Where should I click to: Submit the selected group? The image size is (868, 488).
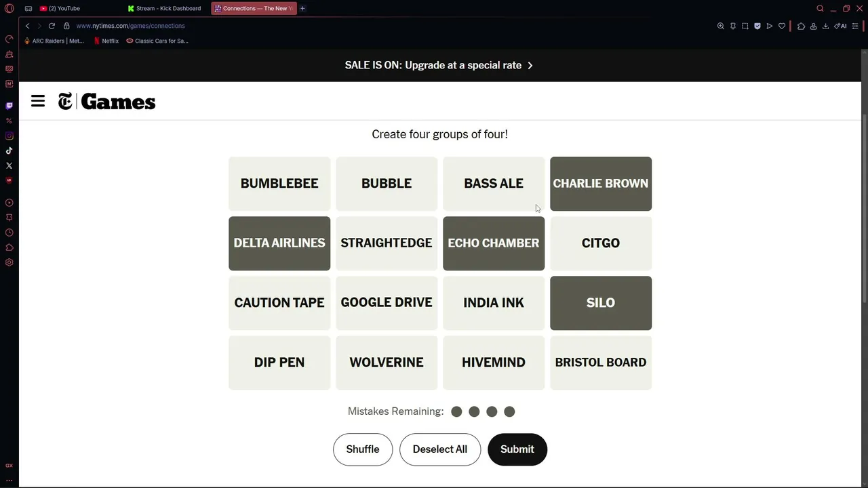[x=517, y=449]
